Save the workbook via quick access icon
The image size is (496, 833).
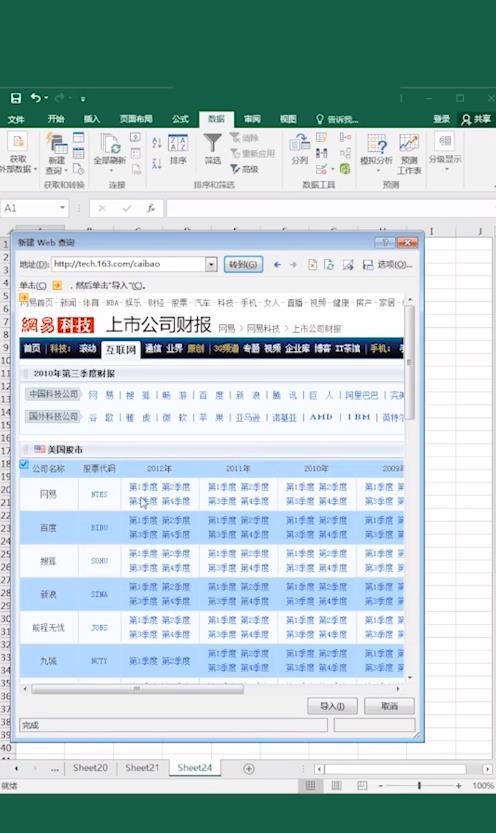(x=16, y=98)
